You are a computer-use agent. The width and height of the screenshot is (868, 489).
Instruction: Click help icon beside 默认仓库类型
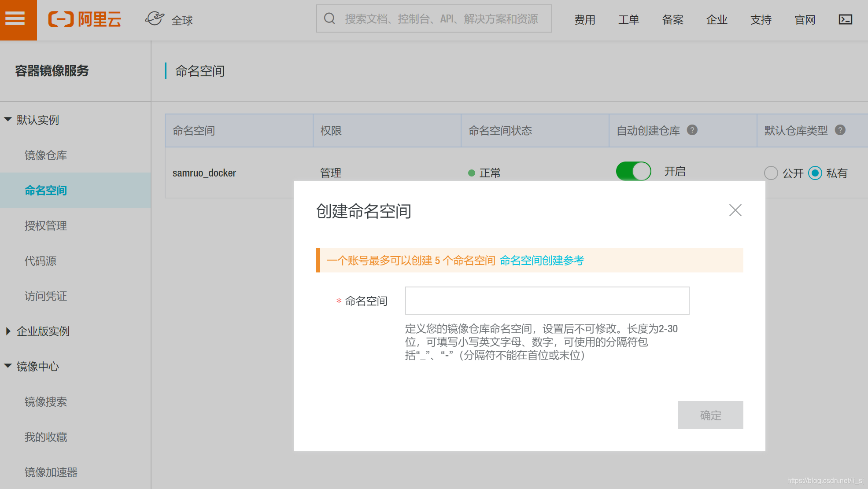click(840, 130)
